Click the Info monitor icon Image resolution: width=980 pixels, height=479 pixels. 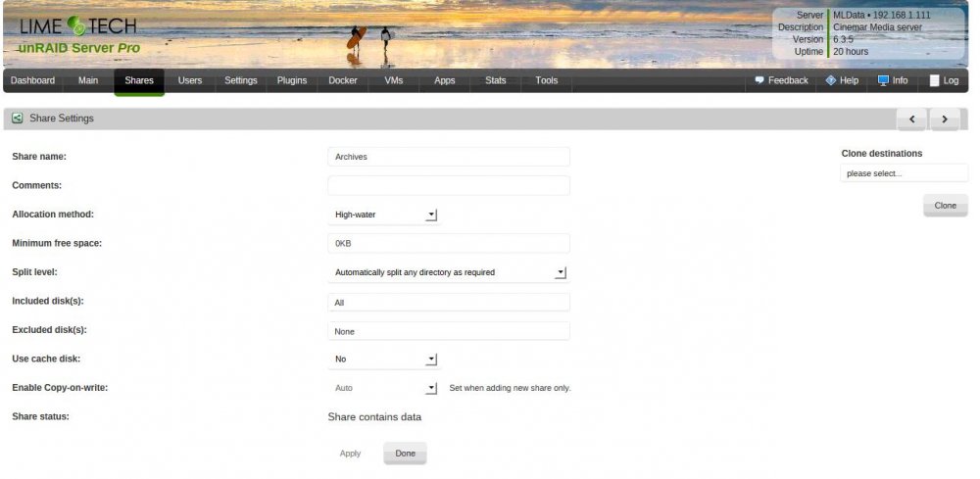[x=883, y=80]
